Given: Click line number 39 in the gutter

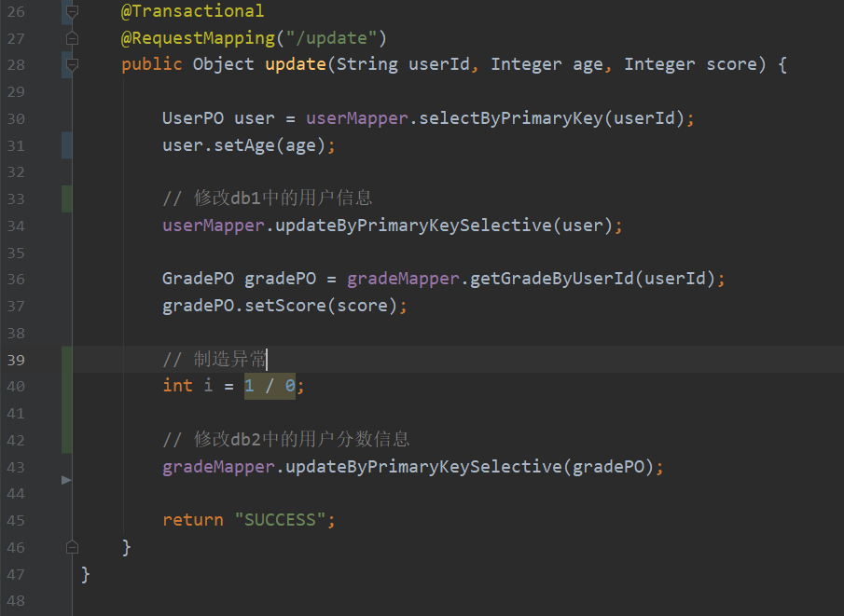Looking at the screenshot, I should pyautogui.click(x=16, y=360).
